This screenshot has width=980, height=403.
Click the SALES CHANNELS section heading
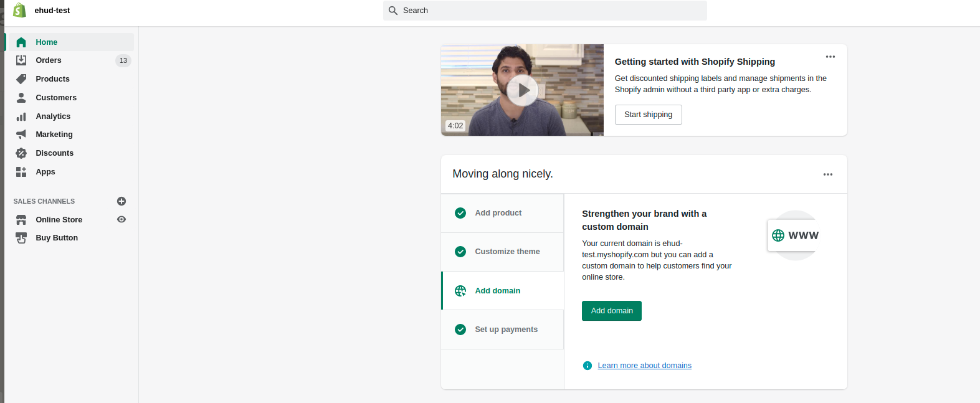coord(44,201)
